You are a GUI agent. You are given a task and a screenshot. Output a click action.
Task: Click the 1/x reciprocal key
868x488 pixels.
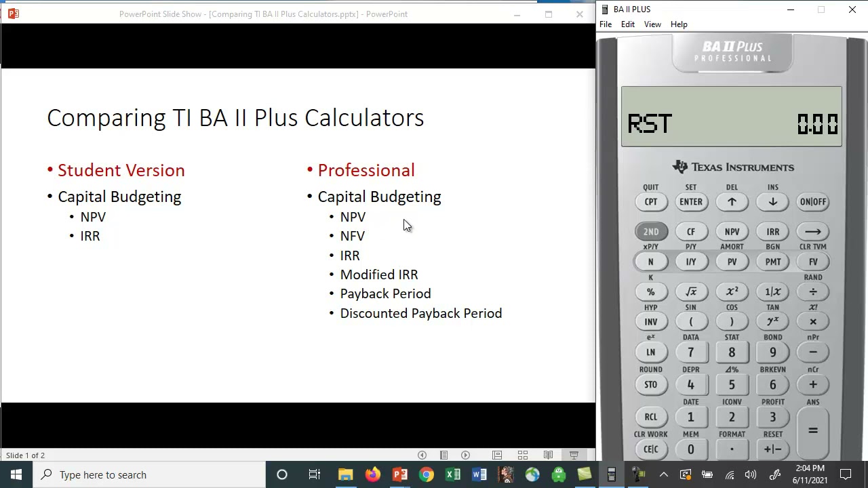click(x=772, y=292)
